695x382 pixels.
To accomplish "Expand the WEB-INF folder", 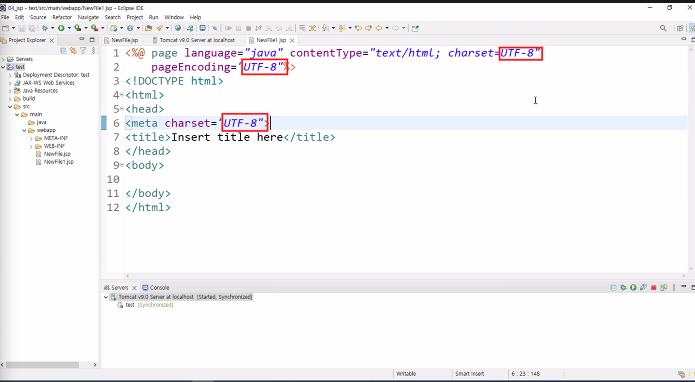I will (31, 146).
